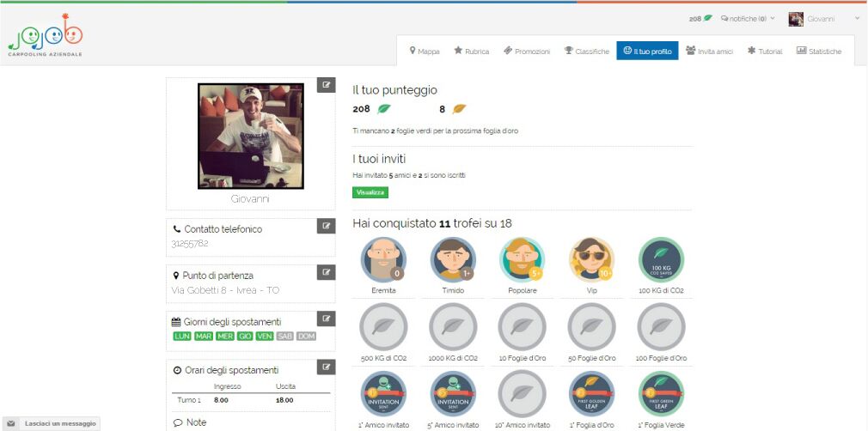Select the Popolare trophy badge
This screenshot has height=431, width=868.
click(522, 260)
